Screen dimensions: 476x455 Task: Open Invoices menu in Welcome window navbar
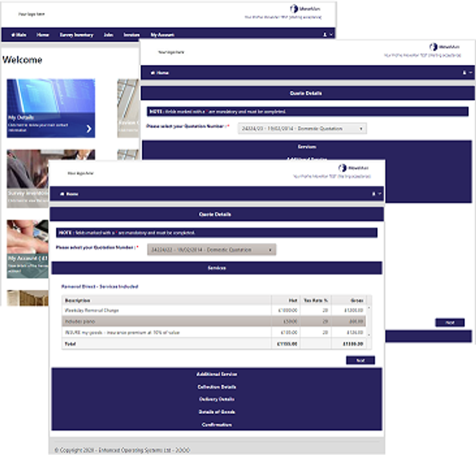pos(131,35)
